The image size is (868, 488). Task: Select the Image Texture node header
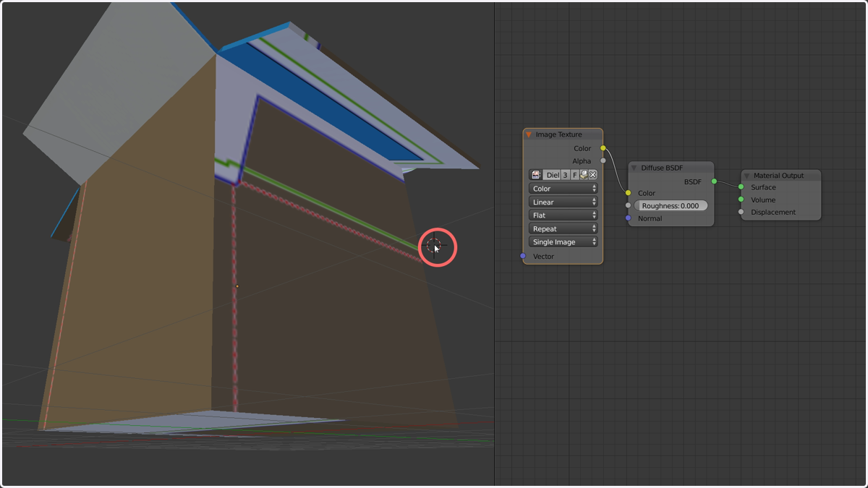[563, 134]
